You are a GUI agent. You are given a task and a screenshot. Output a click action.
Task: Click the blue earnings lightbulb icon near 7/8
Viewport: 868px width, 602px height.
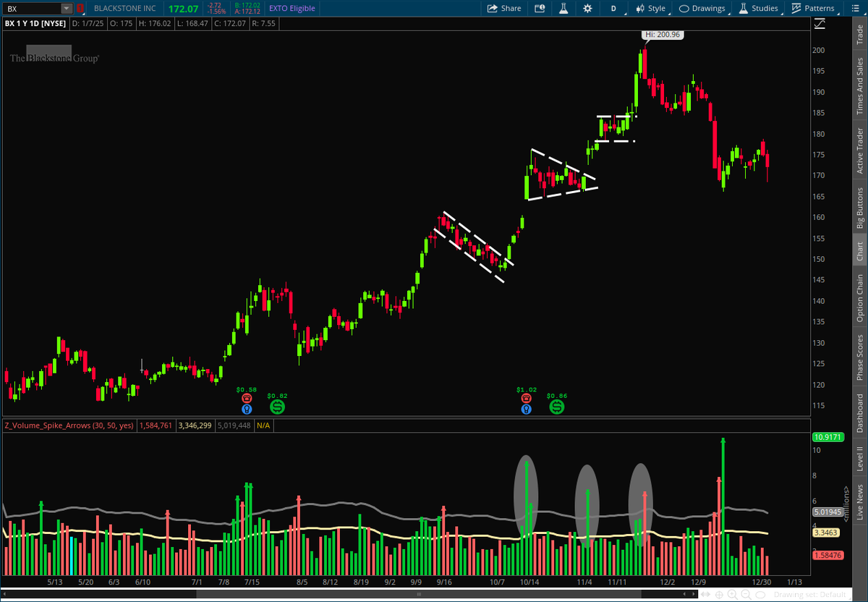(247, 409)
